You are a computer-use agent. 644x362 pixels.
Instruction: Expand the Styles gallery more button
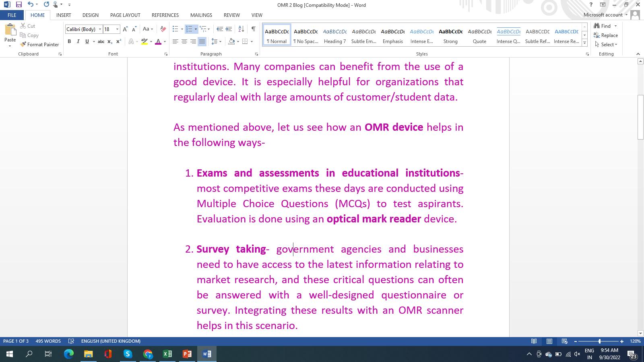[x=584, y=43]
